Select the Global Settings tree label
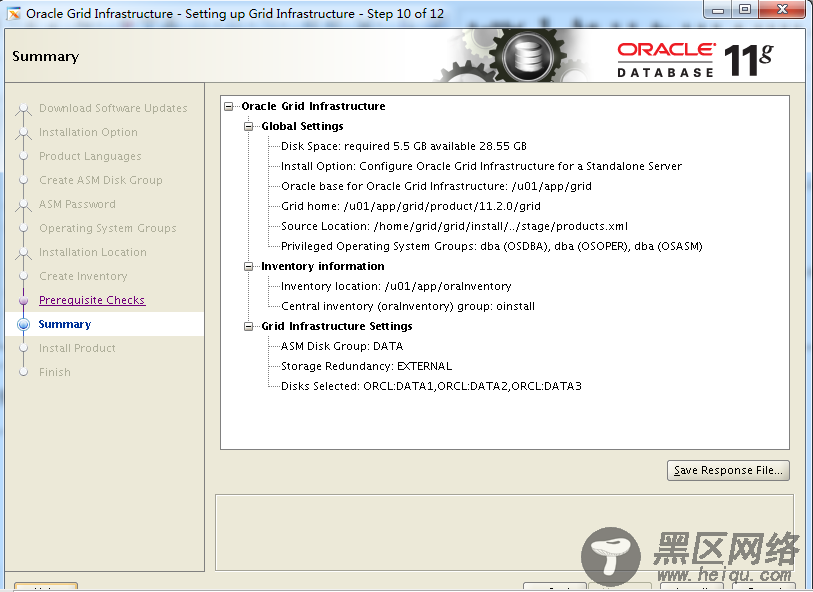This screenshot has width=813, height=592. pyautogui.click(x=302, y=126)
